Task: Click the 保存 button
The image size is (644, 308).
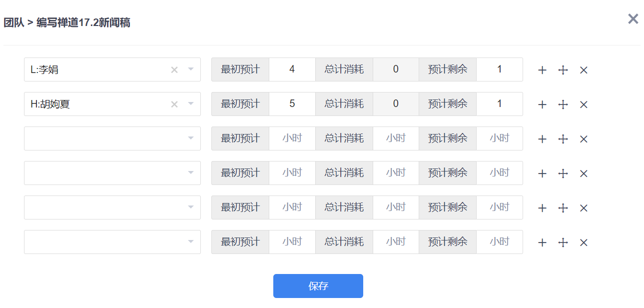Action: tap(318, 286)
